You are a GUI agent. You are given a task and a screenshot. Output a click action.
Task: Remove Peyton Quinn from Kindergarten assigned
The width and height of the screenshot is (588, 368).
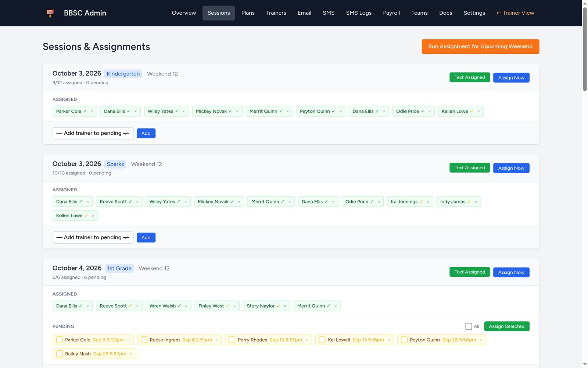340,112
